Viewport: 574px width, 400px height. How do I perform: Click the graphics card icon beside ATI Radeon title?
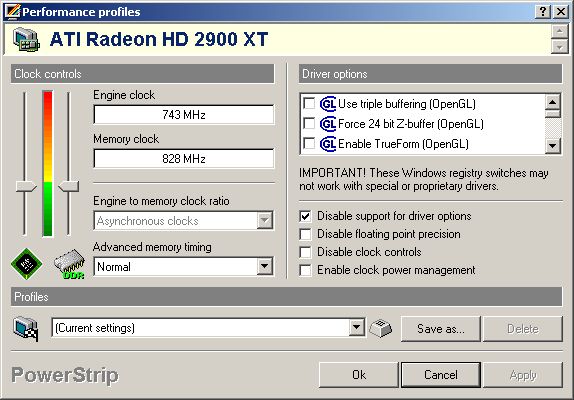coord(26,39)
